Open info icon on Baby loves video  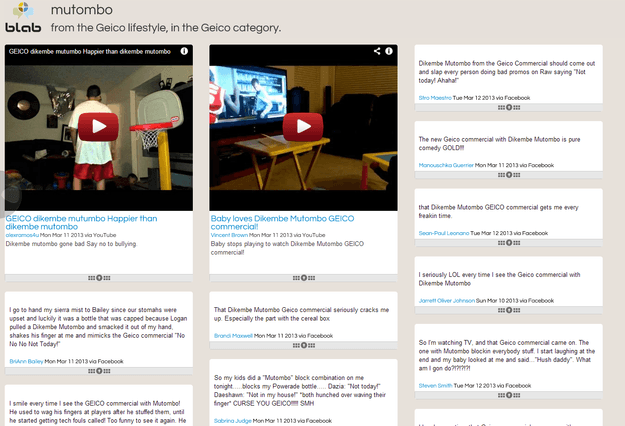coord(389,51)
